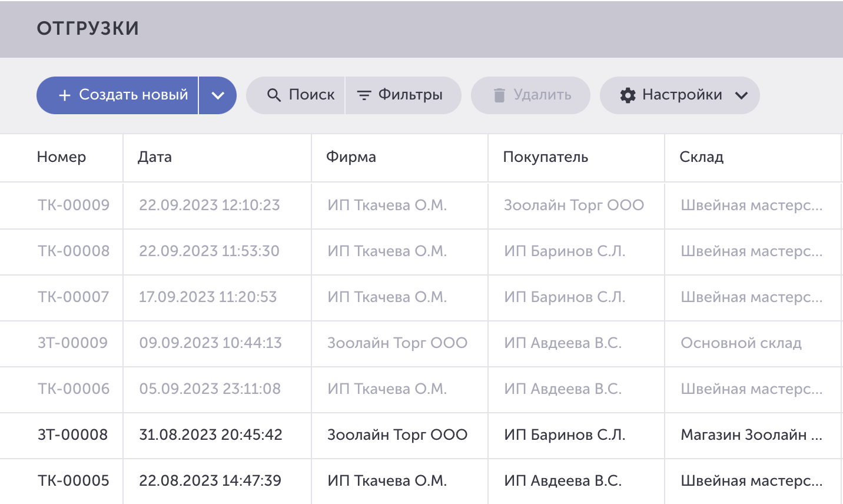Select date 09.09.2023 10:44:13
The height and width of the screenshot is (504, 843).
click(x=211, y=343)
